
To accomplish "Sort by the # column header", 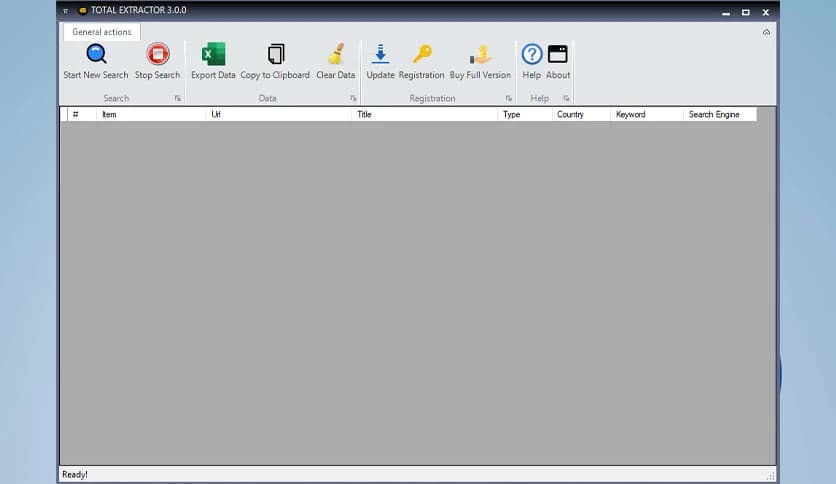I will (82, 114).
